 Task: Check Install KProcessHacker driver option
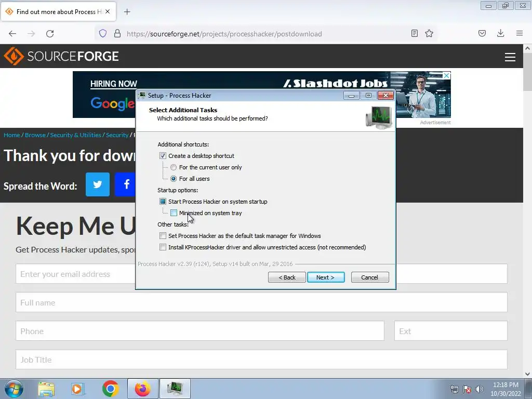tap(163, 247)
